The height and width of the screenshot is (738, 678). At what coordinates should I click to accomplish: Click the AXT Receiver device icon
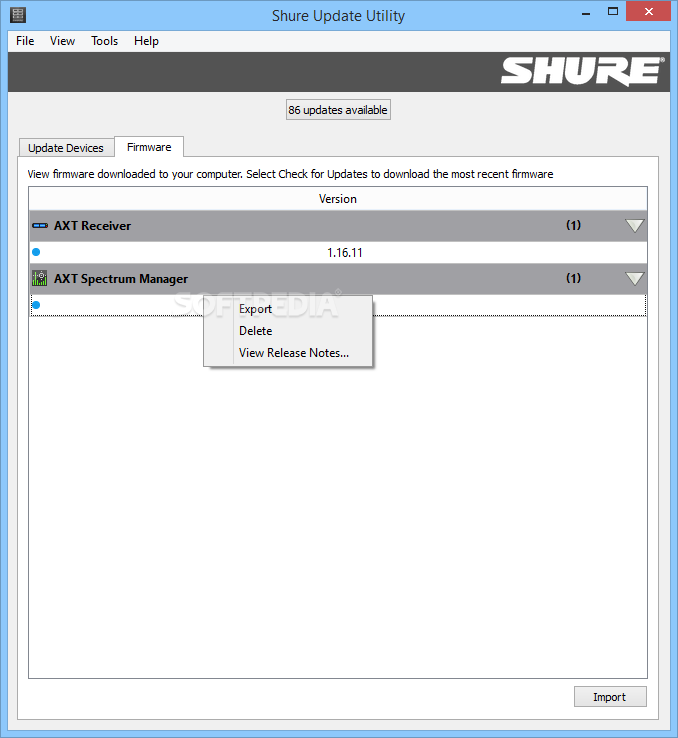40,226
